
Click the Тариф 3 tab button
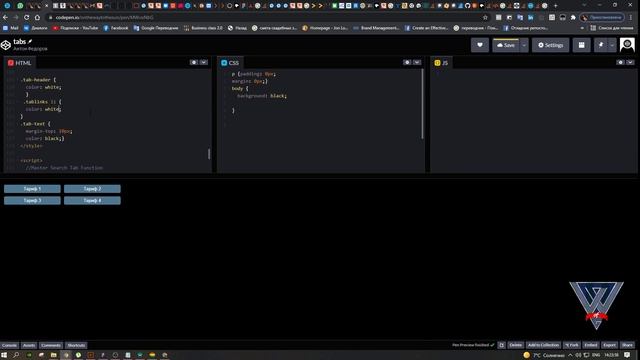pos(32,200)
